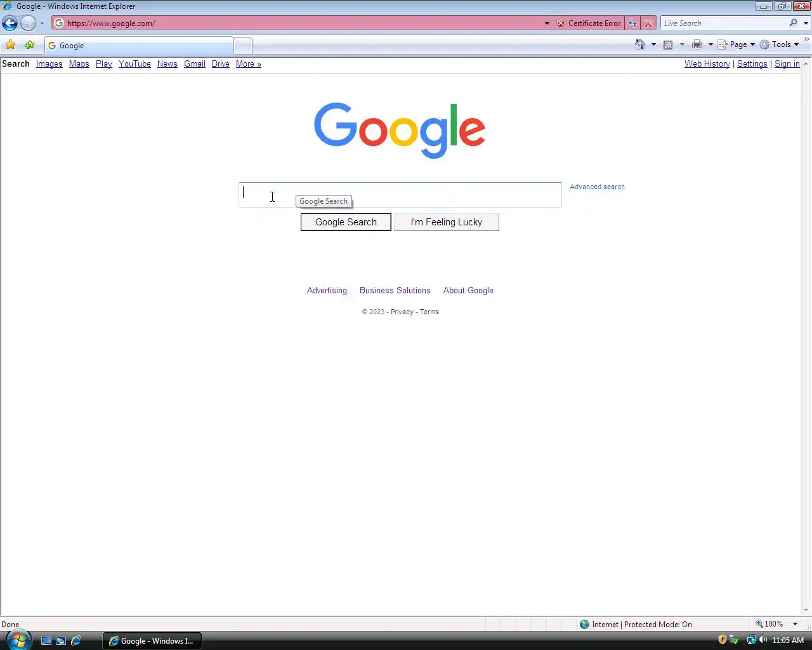Expand the Print options dropdown arrow

coord(710,44)
